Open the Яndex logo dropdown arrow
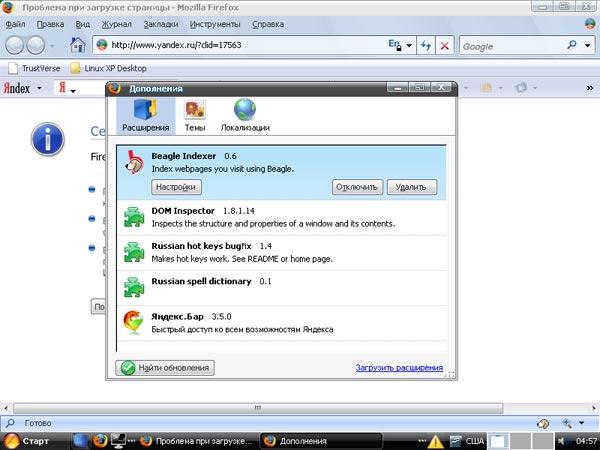This screenshot has height=450, width=600. (39, 88)
